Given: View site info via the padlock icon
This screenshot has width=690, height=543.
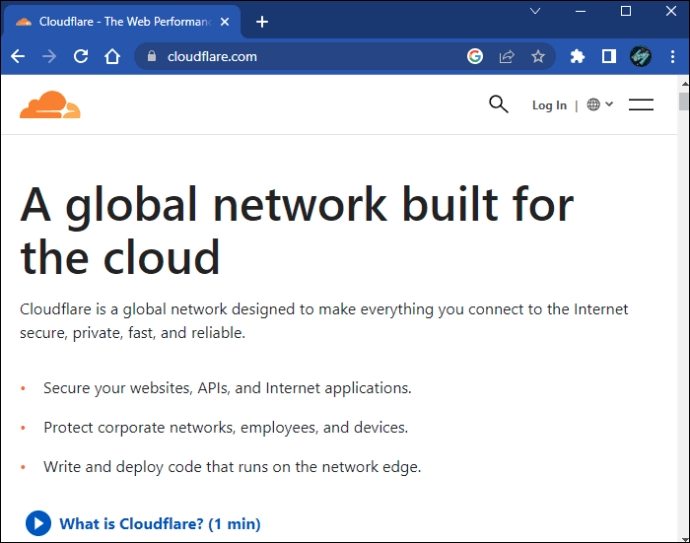Looking at the screenshot, I should point(152,56).
